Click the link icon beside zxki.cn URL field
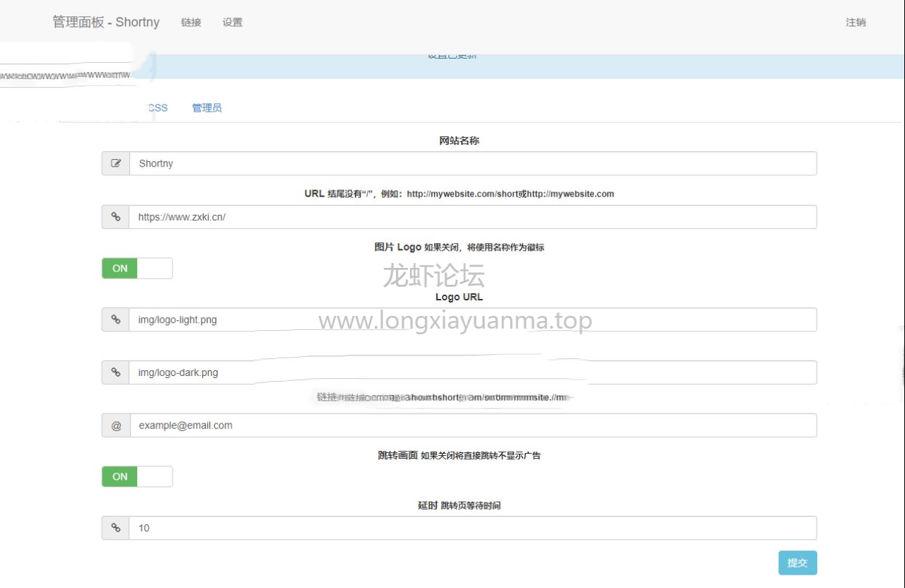The width and height of the screenshot is (905, 588). click(x=115, y=217)
